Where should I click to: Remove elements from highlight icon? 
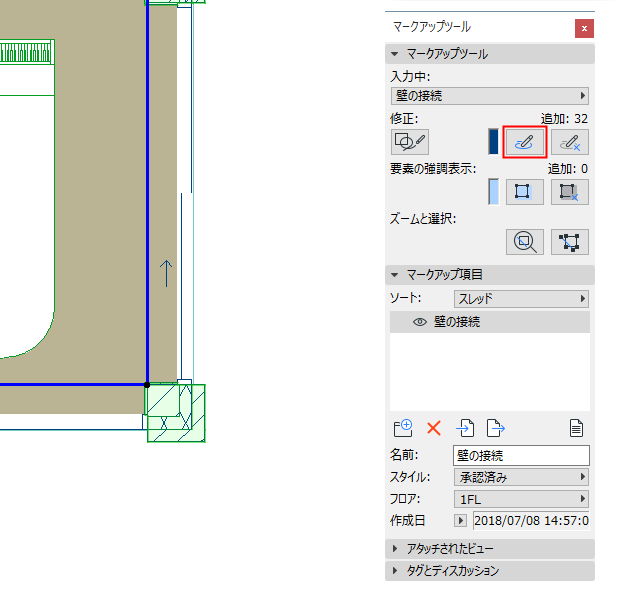[x=569, y=192]
